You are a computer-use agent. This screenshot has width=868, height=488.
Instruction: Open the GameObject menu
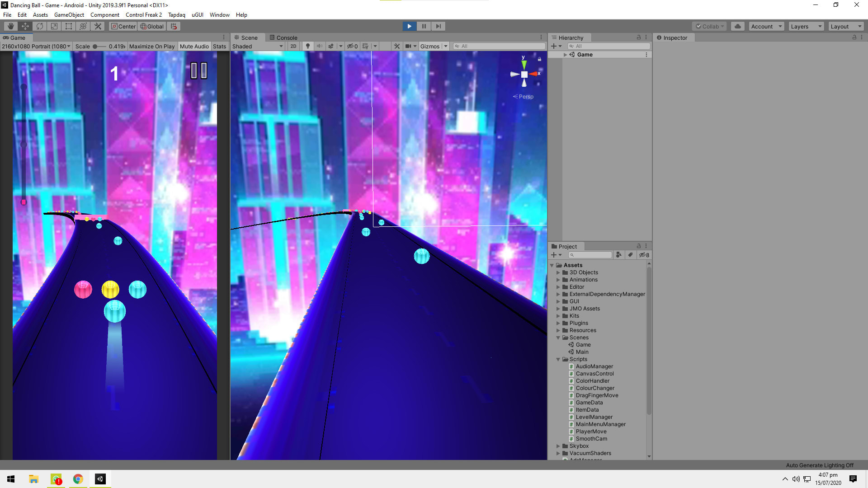69,14
